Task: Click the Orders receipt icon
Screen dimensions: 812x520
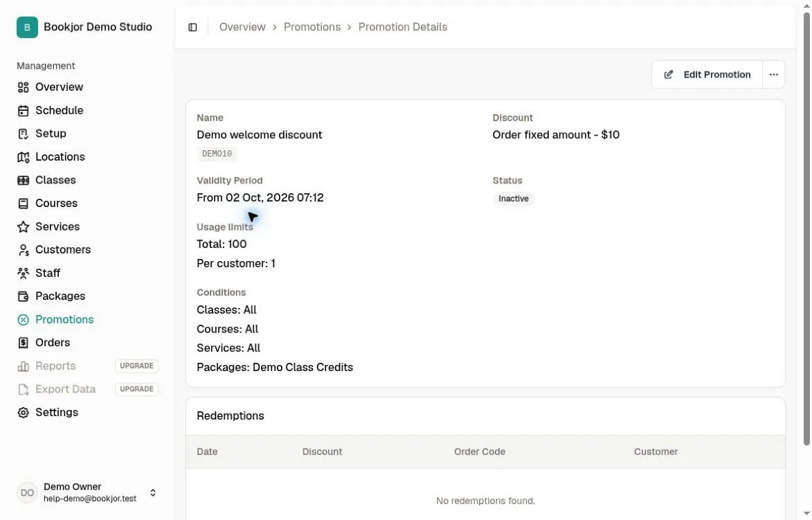Action: 23,342
